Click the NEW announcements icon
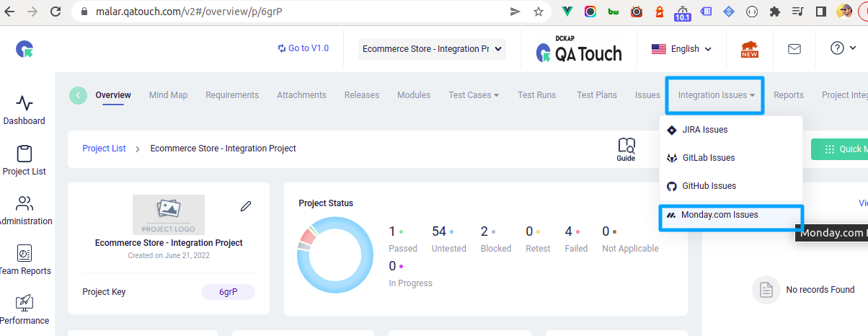 (x=750, y=49)
